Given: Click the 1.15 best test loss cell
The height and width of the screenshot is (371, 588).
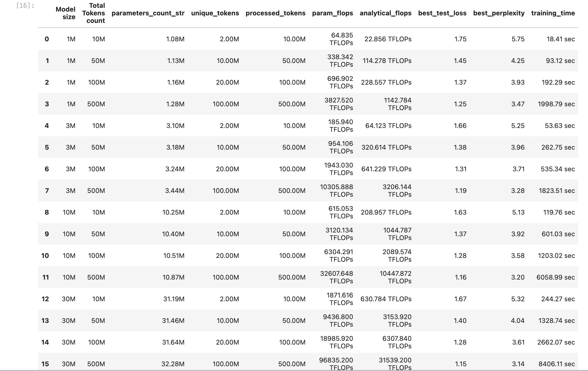Looking at the screenshot, I should pyautogui.click(x=460, y=364).
